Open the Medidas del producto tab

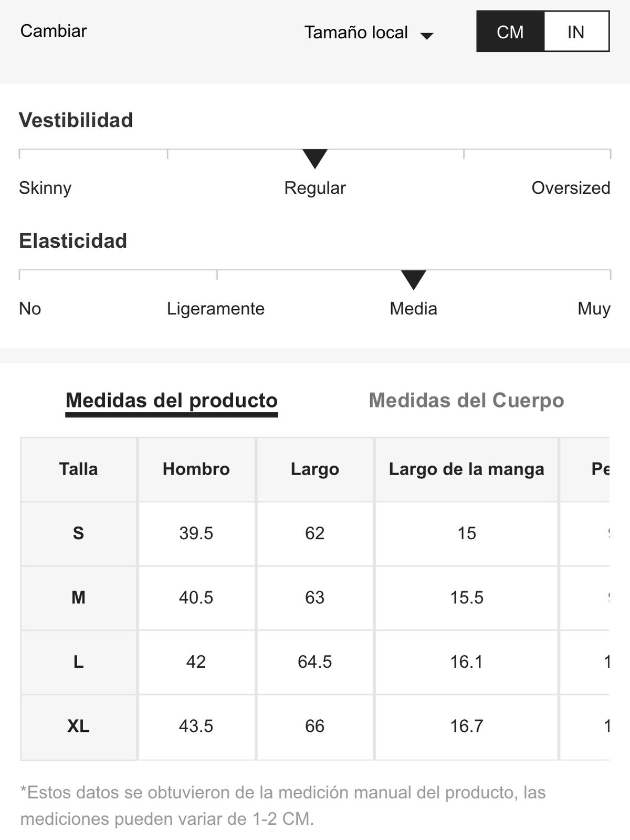click(172, 401)
